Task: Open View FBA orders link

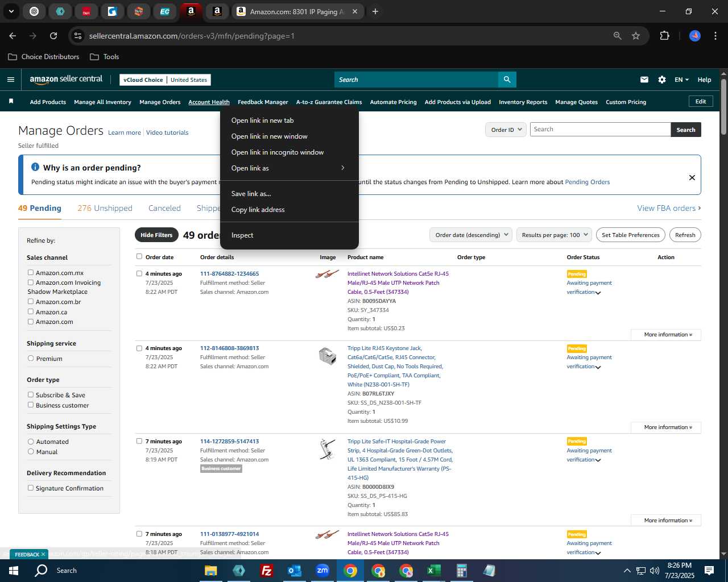Action: (x=669, y=208)
